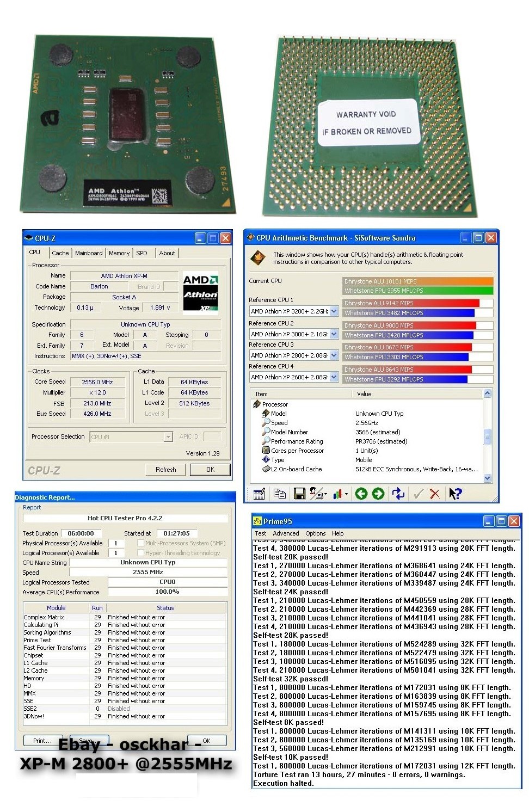Click the Save floppy disk icon in Sandra
The image size is (529, 812).
click(299, 494)
